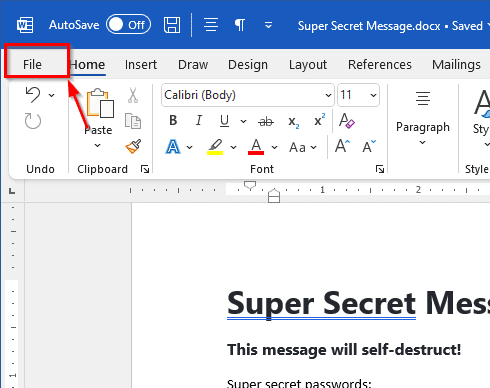Open the Draw tab
Image resolution: width=490 pixels, height=388 pixels.
click(x=193, y=64)
